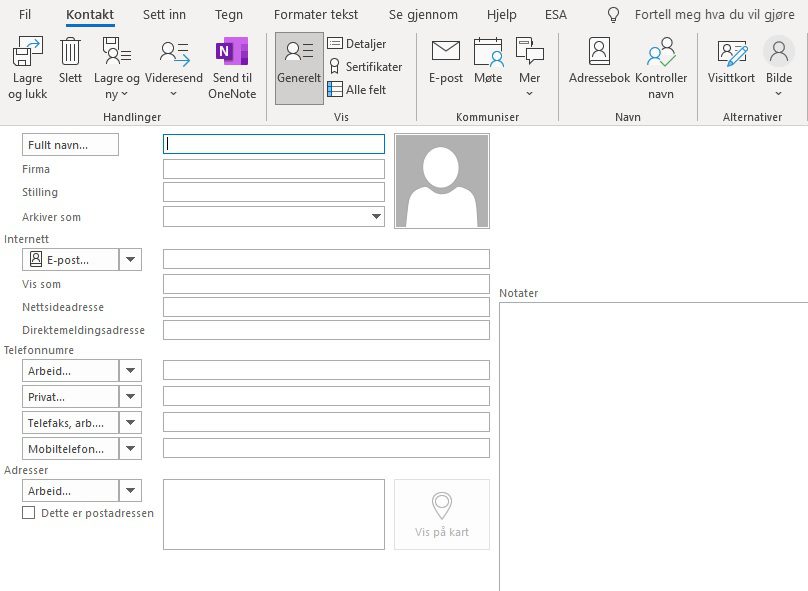The image size is (808, 591).
Task: Click inside the Notater text area
Action: (653, 446)
